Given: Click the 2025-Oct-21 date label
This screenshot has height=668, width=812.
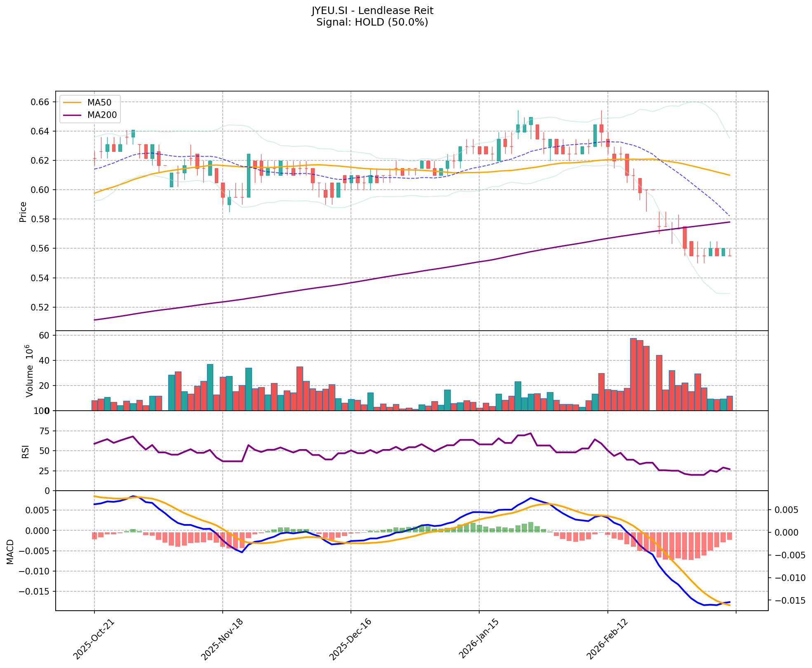Looking at the screenshot, I should (x=94, y=639).
